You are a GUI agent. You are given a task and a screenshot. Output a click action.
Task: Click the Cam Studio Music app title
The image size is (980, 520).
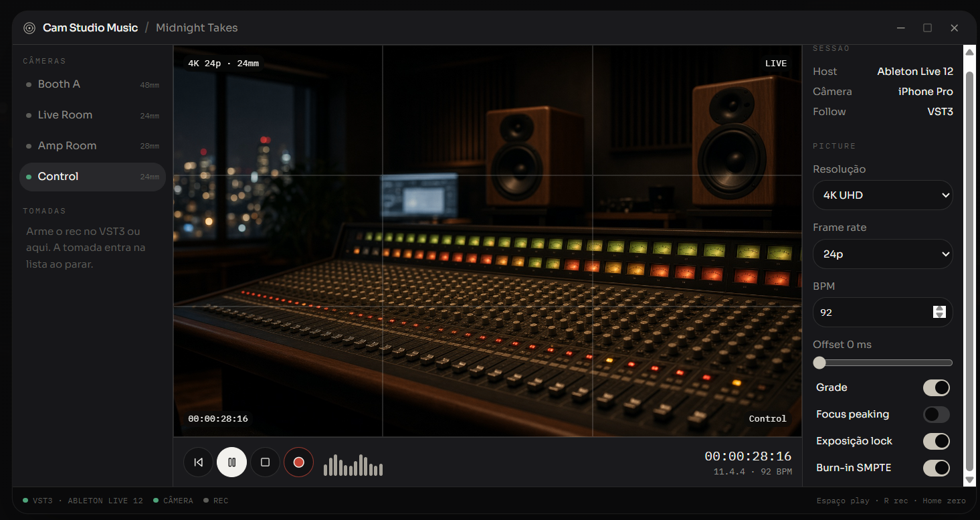[x=90, y=28]
